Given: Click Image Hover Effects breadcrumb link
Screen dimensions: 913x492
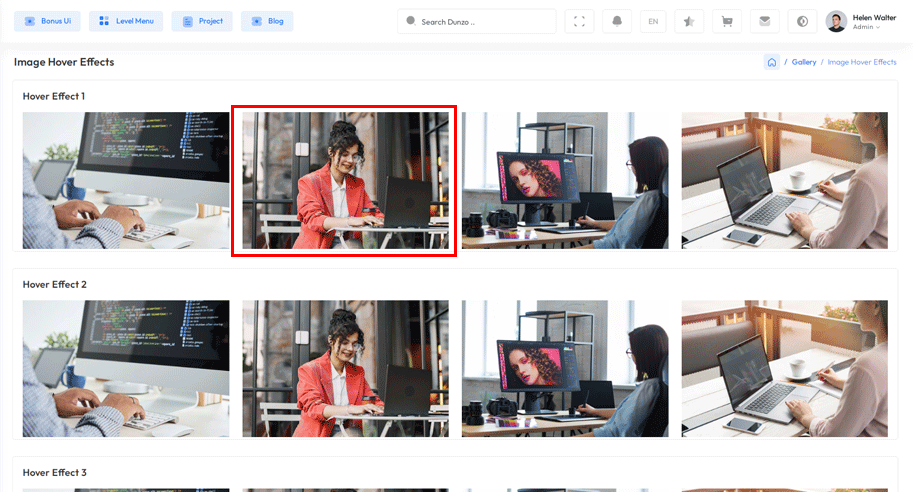Looking at the screenshot, I should click(x=862, y=62).
